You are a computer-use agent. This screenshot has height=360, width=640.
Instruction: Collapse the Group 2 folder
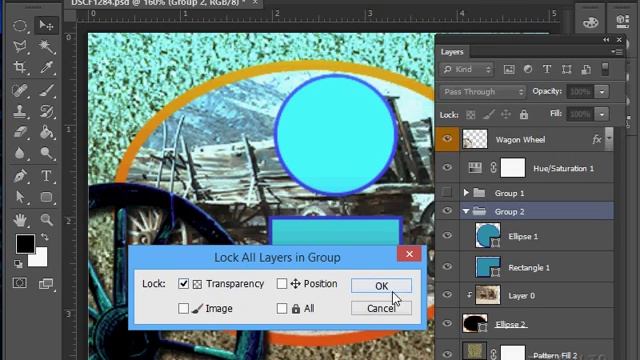(466, 211)
